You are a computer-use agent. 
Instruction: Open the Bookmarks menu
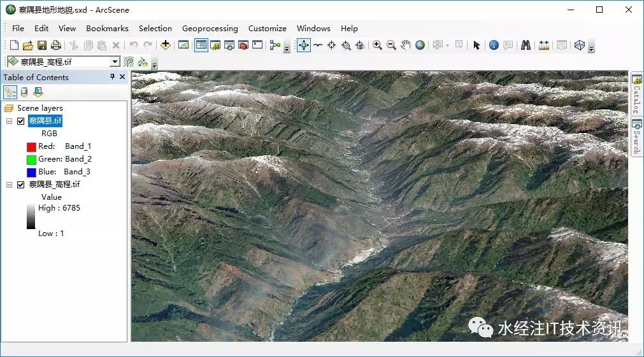coord(107,28)
